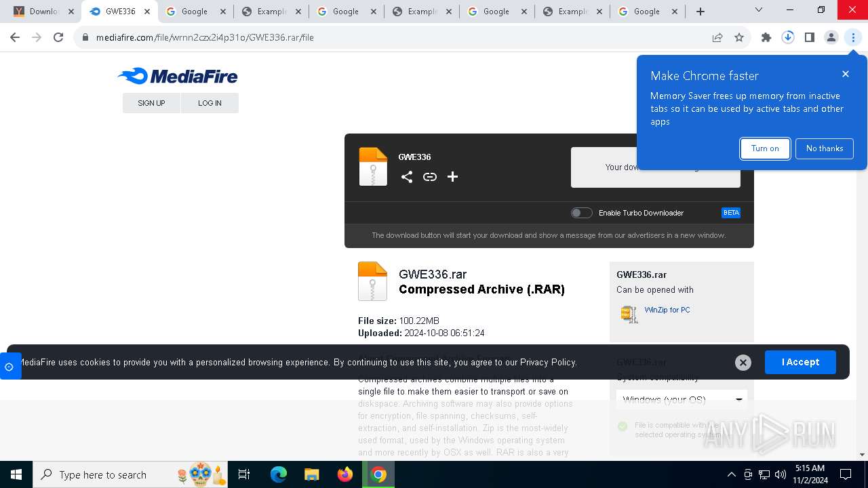Screen dimensions: 868x488
Task: Go back with the browser back arrow
Action: pyautogui.click(x=15, y=37)
